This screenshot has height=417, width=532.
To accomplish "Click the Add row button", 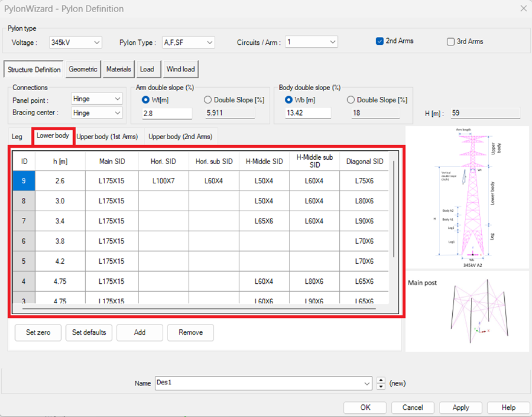I will click(x=140, y=332).
